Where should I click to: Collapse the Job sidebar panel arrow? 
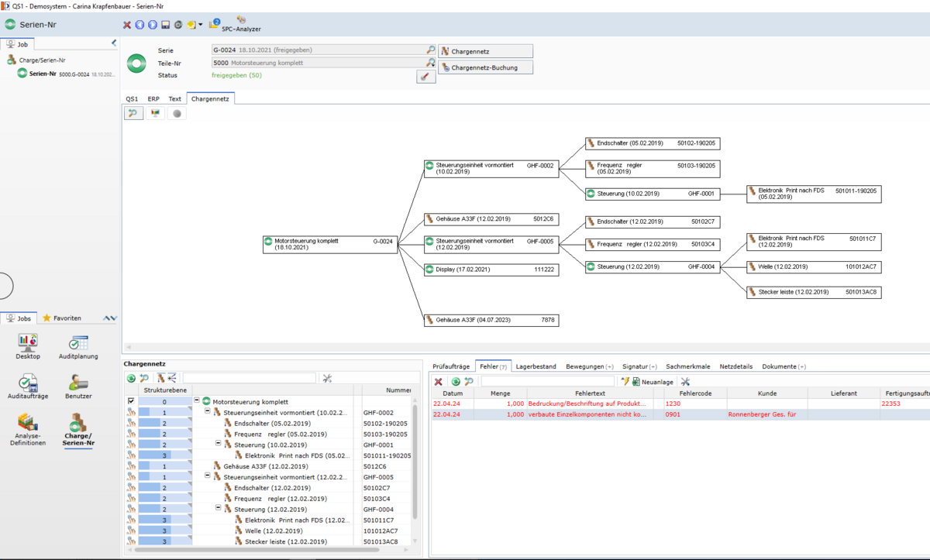114,43
